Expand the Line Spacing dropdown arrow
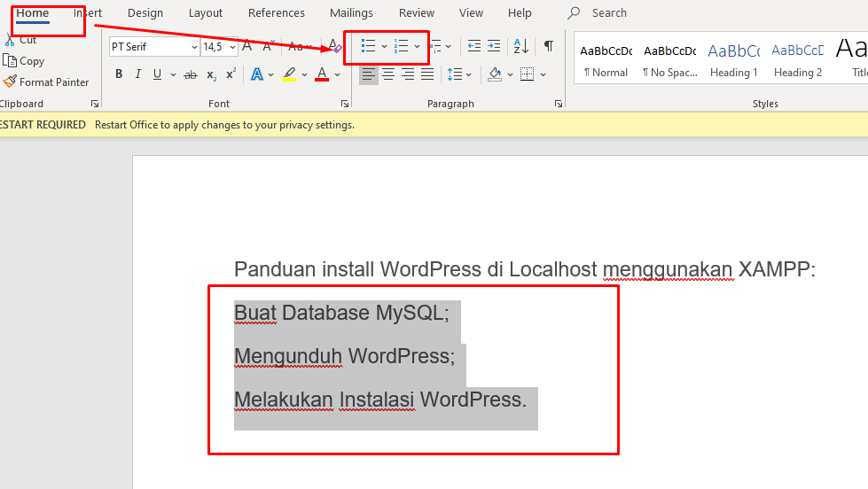 [468, 74]
